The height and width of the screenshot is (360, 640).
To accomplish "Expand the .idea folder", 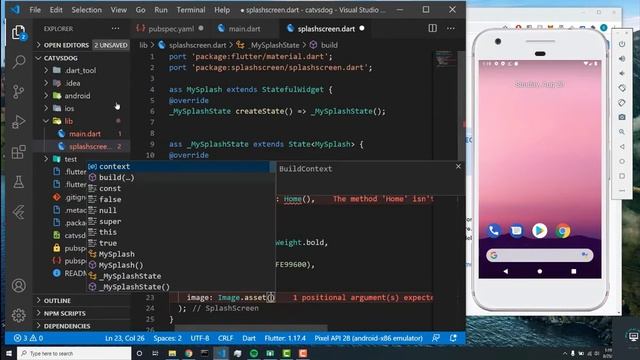I will tap(82, 83).
